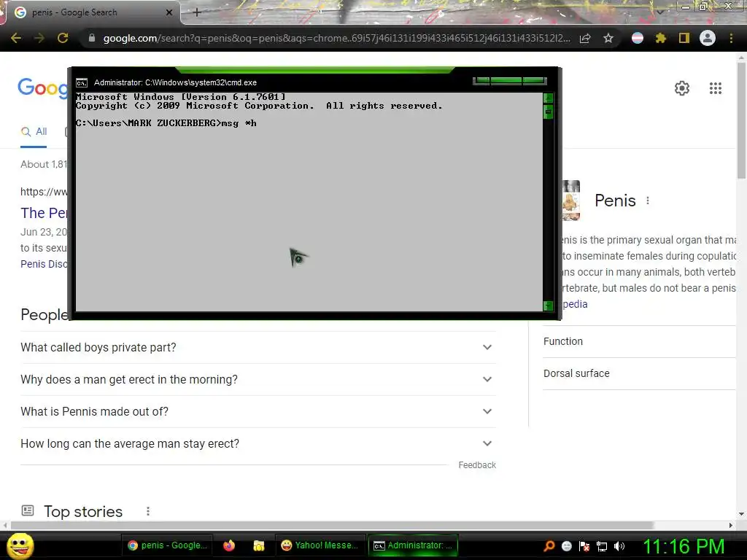Image resolution: width=747 pixels, height=560 pixels.
Task: Click the volume speaker tray icon
Action: pyautogui.click(x=619, y=546)
